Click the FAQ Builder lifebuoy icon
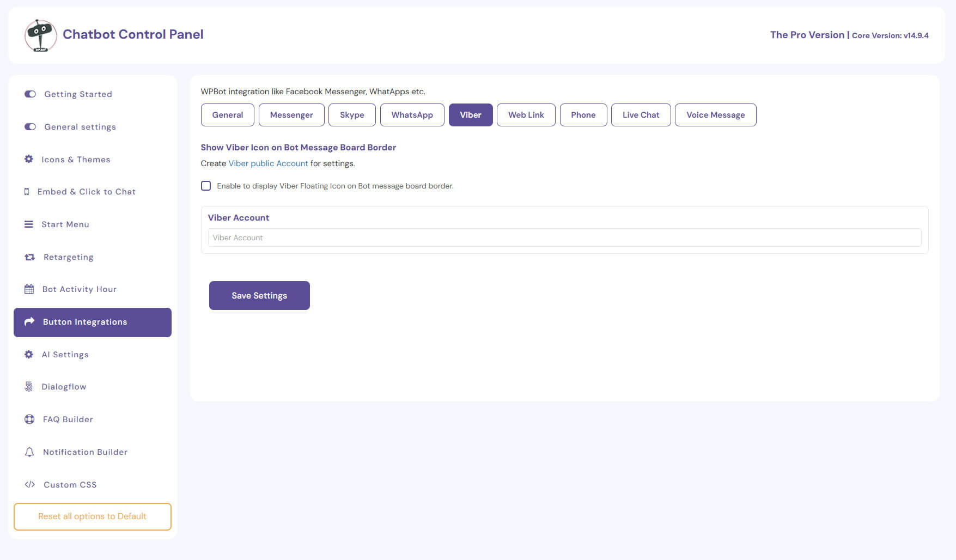Screen dimensions: 956x560 point(29,419)
